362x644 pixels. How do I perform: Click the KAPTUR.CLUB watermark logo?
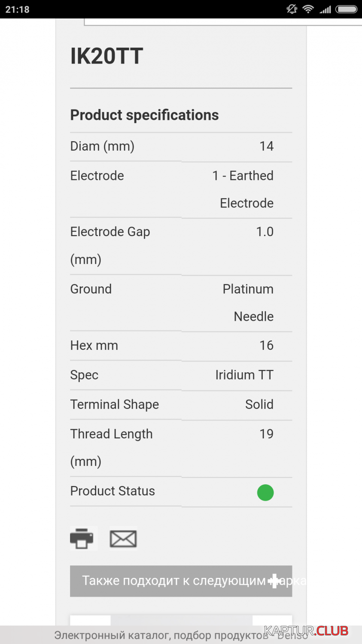(x=306, y=631)
